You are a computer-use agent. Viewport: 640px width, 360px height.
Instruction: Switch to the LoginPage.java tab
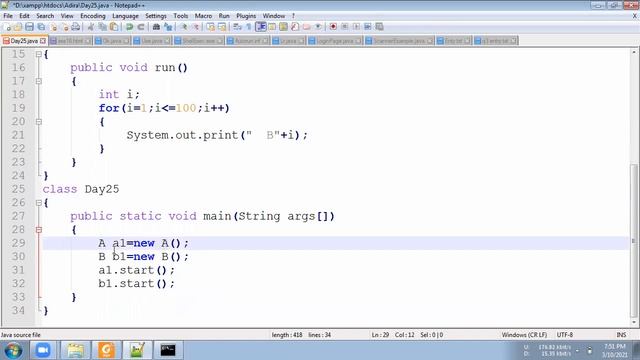tap(336, 41)
